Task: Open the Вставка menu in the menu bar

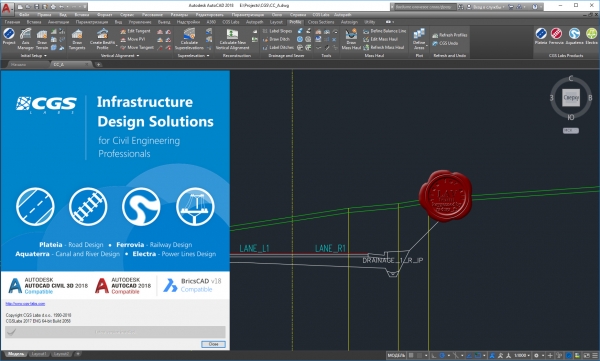Action: pos(82,15)
